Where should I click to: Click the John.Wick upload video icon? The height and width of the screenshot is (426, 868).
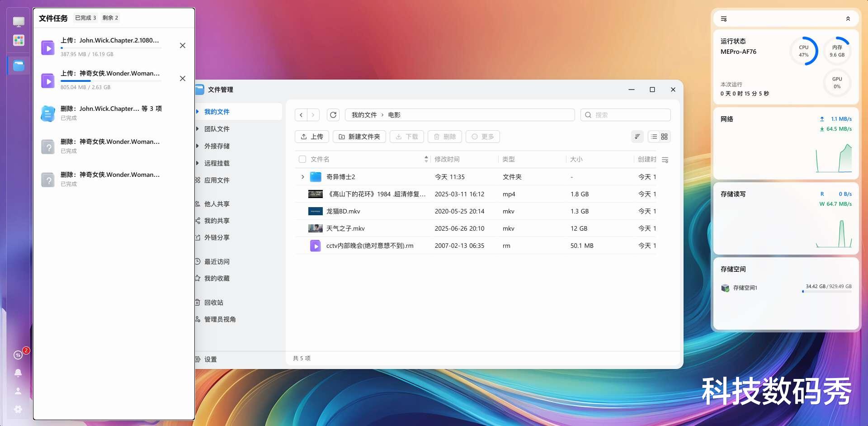[x=48, y=47]
